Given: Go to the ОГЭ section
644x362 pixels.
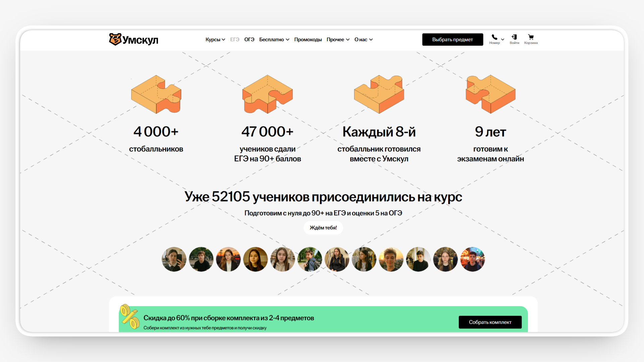Looking at the screenshot, I should (x=249, y=40).
